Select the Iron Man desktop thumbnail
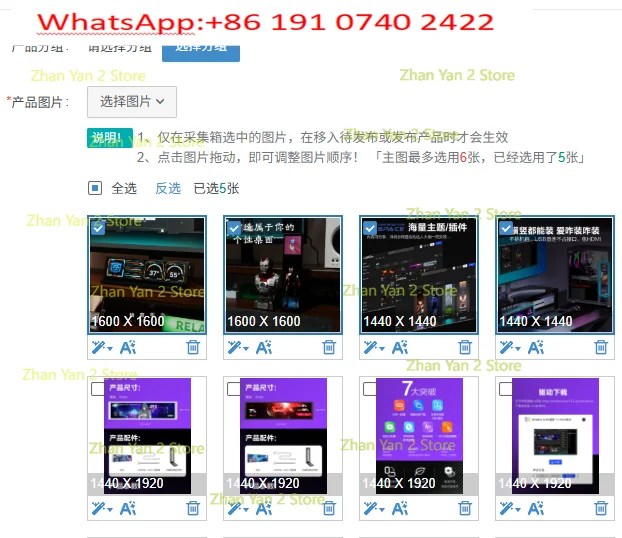Viewport: 622px width, 538px height. point(283,275)
